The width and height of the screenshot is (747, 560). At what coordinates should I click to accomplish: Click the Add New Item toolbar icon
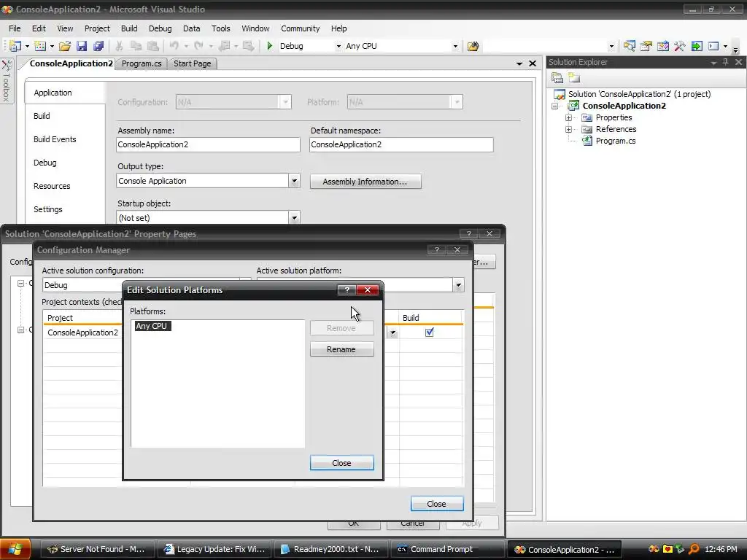[40, 46]
